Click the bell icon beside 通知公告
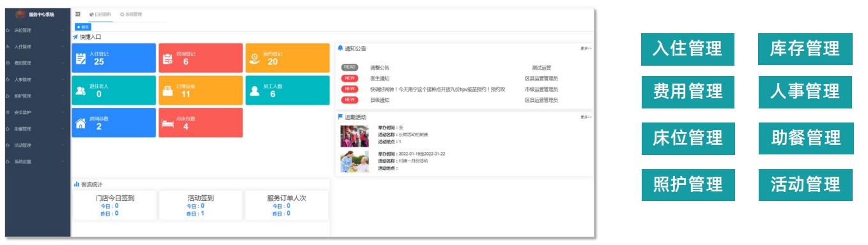This screenshot has height=245, width=868. coord(340,48)
